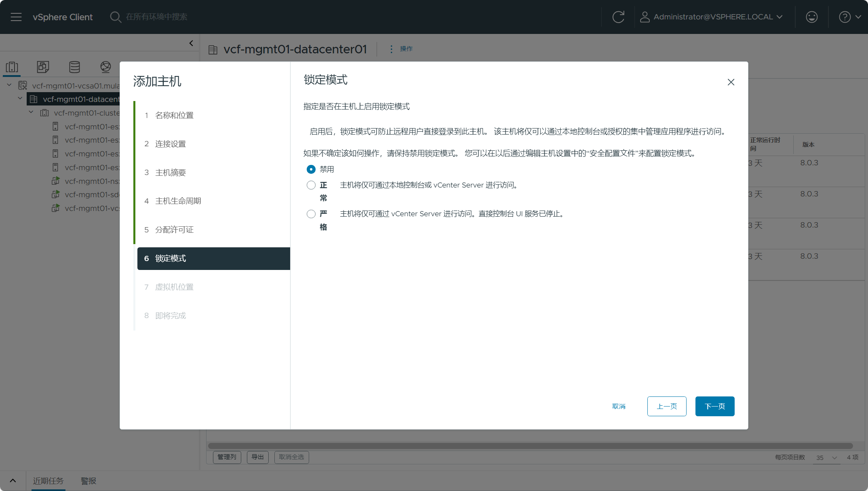Screen dimensions: 868x491
Task: Select the 严格 lockdown mode option
Action: point(311,214)
